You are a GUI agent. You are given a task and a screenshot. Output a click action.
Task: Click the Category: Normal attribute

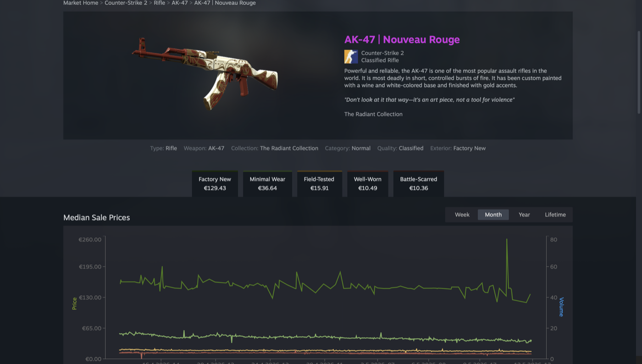point(348,148)
